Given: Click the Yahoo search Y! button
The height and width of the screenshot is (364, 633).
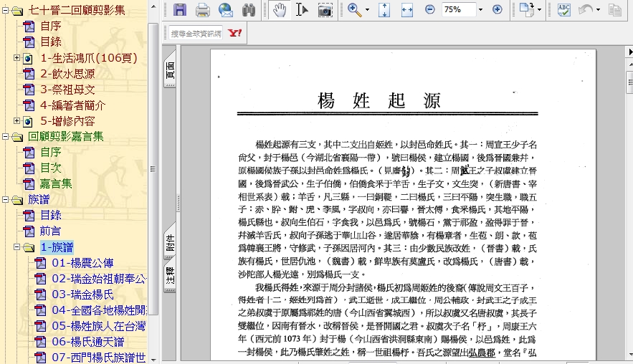Looking at the screenshot, I should pos(234,33).
